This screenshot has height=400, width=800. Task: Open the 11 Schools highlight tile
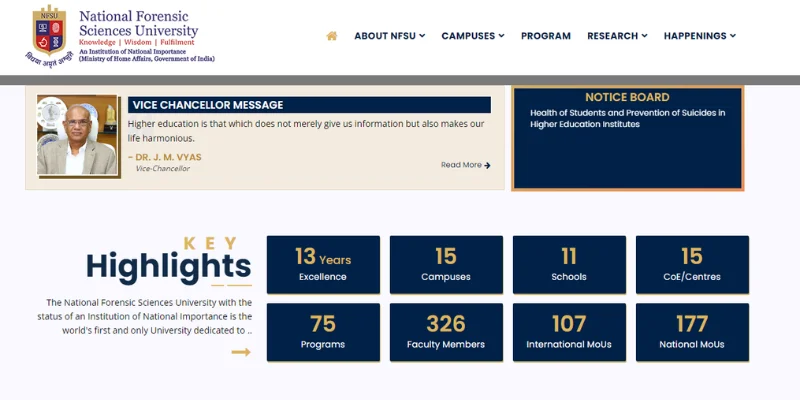569,265
